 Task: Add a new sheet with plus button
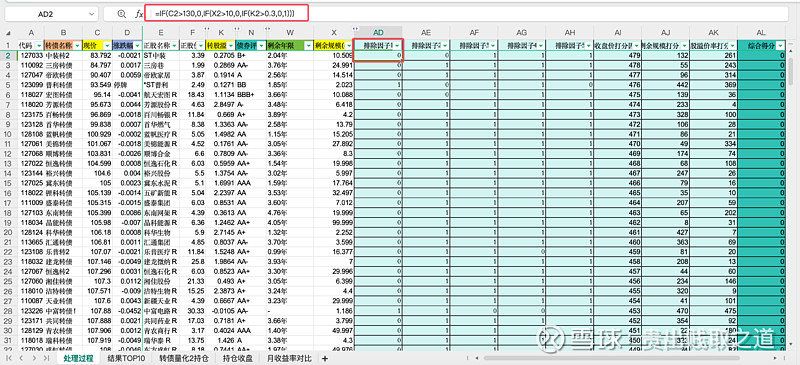click(x=324, y=358)
